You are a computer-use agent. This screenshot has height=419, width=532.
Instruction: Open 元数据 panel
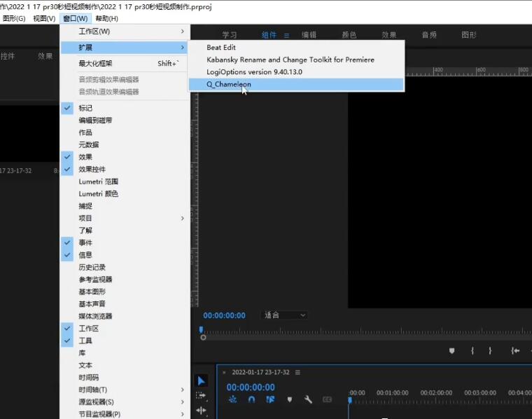point(125,144)
